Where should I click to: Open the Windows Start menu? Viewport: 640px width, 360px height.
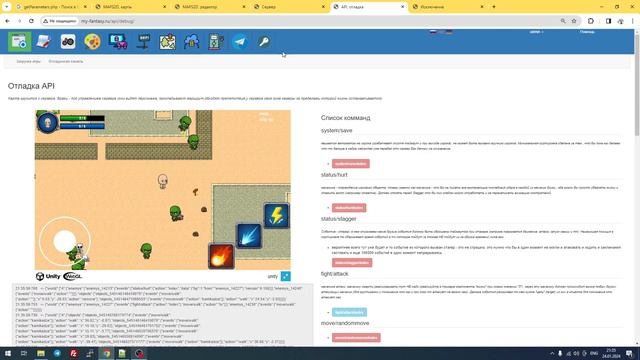pyautogui.click(x=7, y=353)
